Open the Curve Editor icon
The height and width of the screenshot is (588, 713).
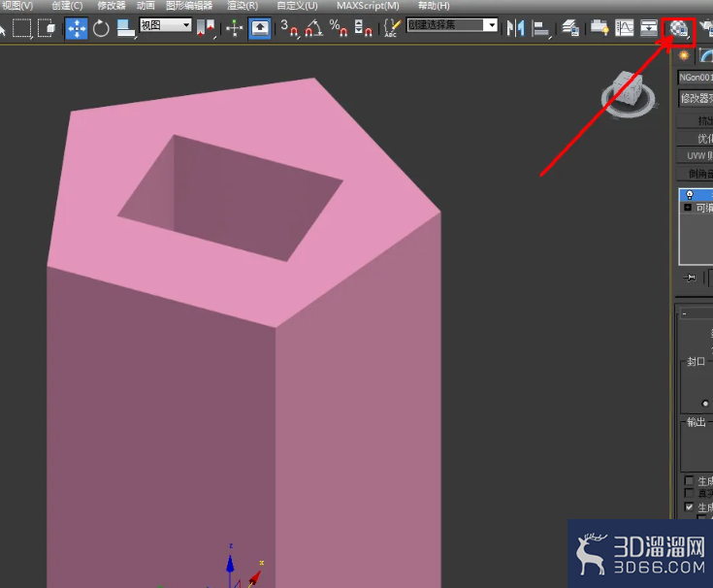[624, 28]
